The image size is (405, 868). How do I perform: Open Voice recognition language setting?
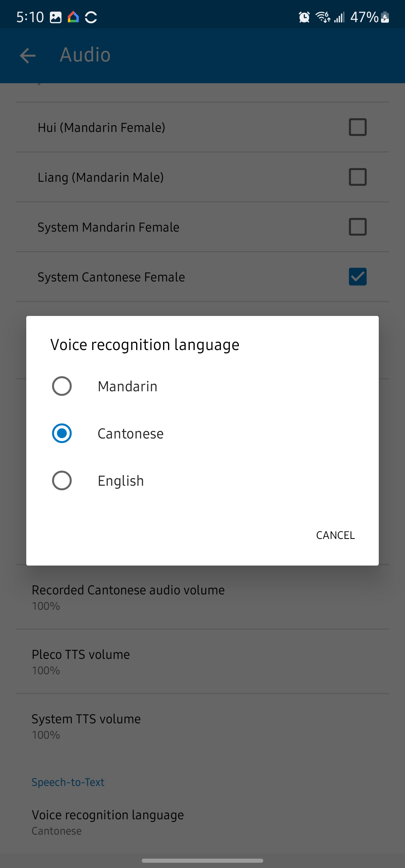click(108, 822)
